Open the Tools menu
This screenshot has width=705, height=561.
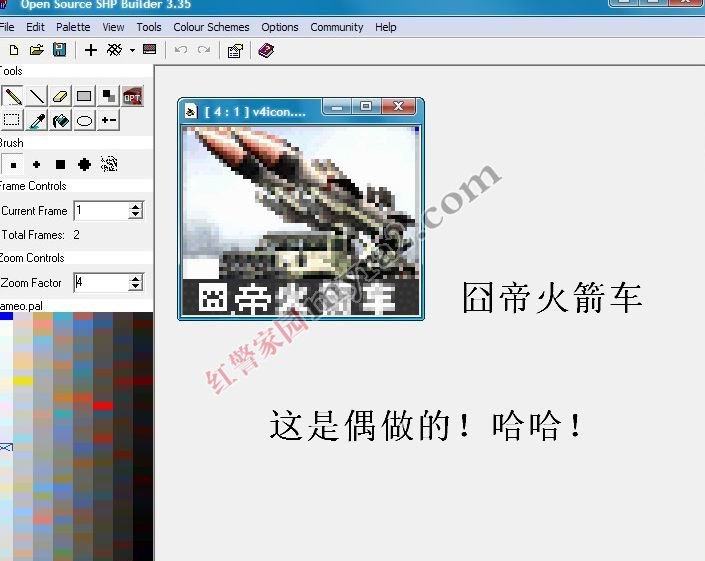149,27
